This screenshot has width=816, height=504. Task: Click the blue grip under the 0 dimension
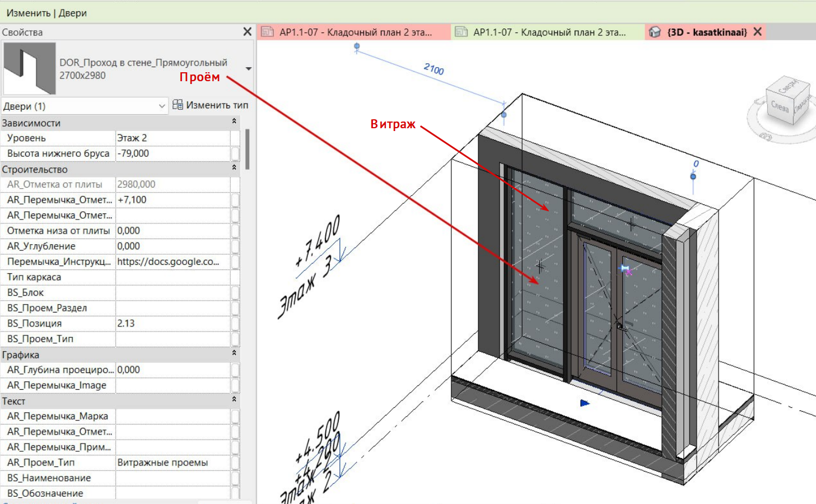(693, 176)
